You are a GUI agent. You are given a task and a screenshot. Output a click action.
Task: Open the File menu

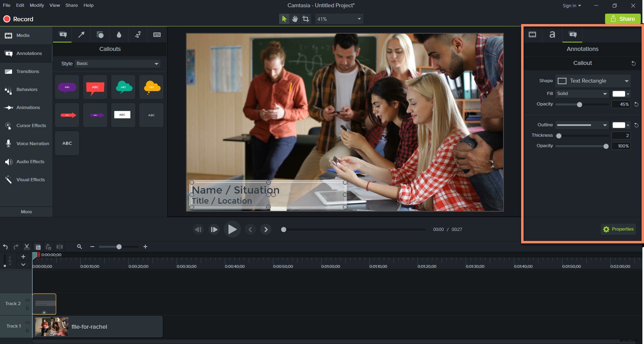[7, 5]
